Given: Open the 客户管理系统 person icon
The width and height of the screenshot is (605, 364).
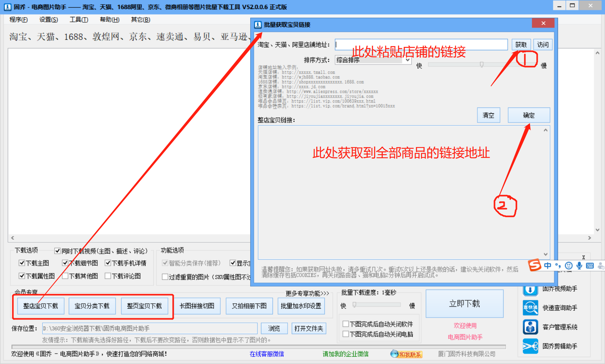Looking at the screenshot, I should click(530, 327).
